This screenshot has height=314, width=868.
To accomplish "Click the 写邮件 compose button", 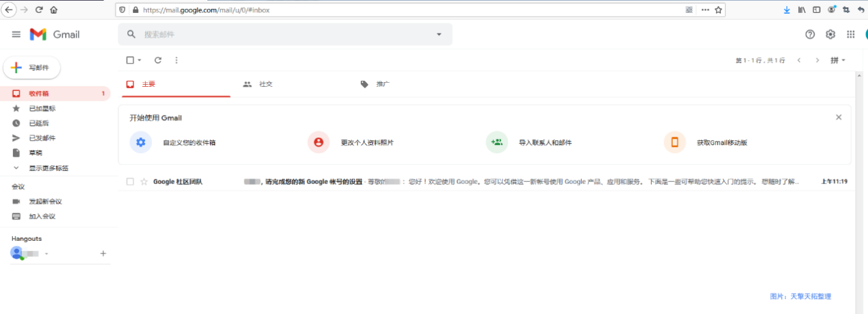I will pos(32,68).
